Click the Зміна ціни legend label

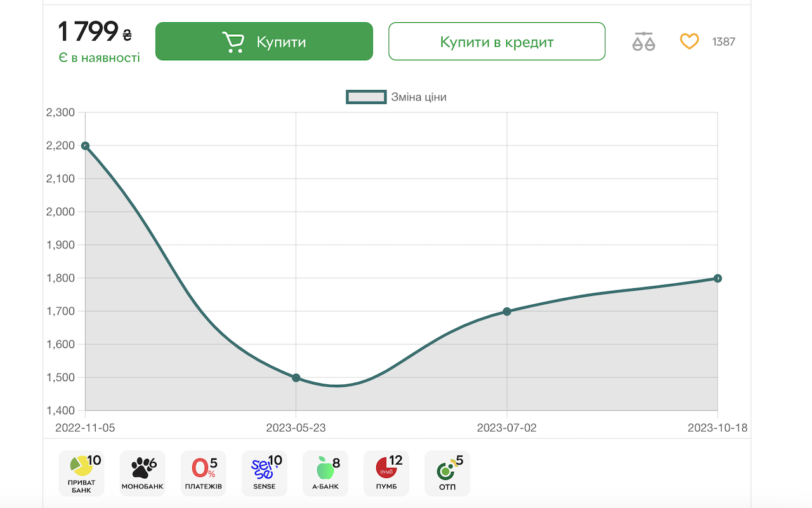419,97
